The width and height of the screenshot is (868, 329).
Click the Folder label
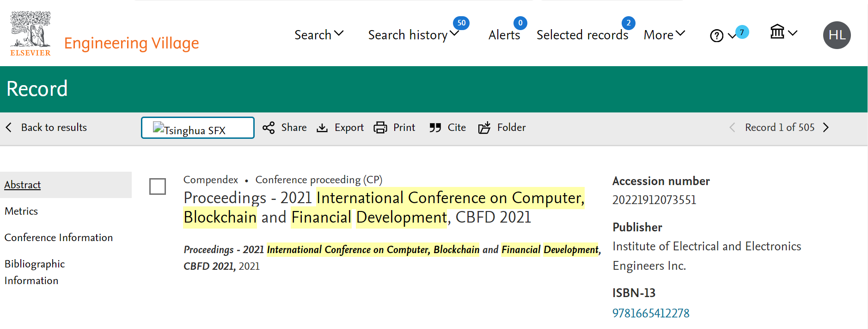511,127
